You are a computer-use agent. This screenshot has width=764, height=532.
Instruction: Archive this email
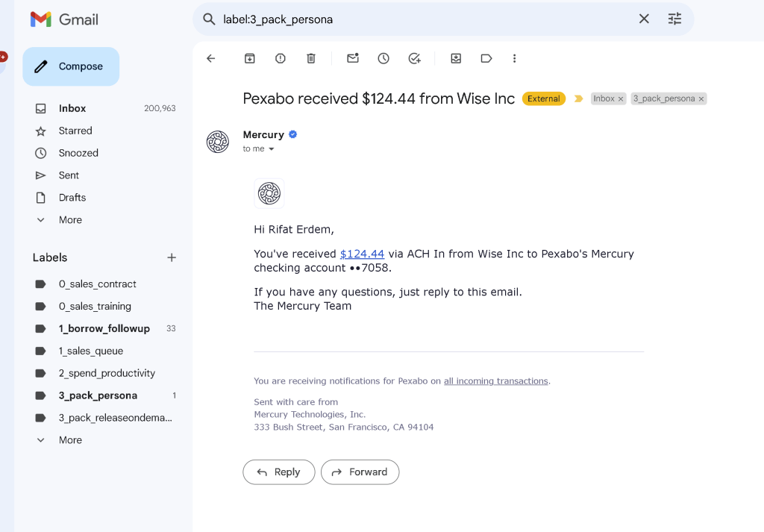click(249, 58)
